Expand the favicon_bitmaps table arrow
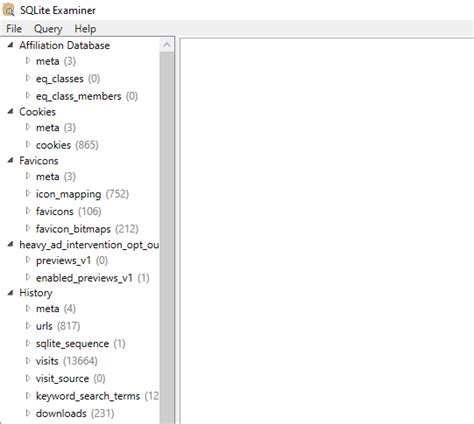 (28, 228)
